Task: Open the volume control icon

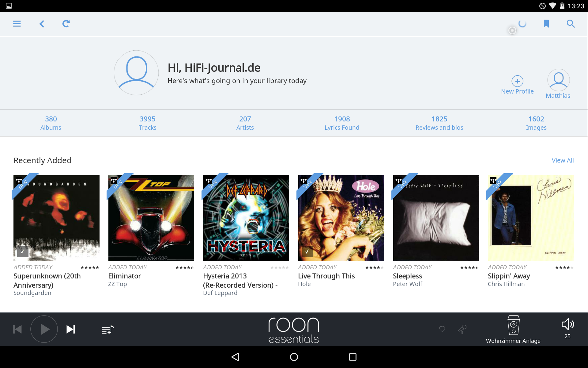Action: click(567, 324)
